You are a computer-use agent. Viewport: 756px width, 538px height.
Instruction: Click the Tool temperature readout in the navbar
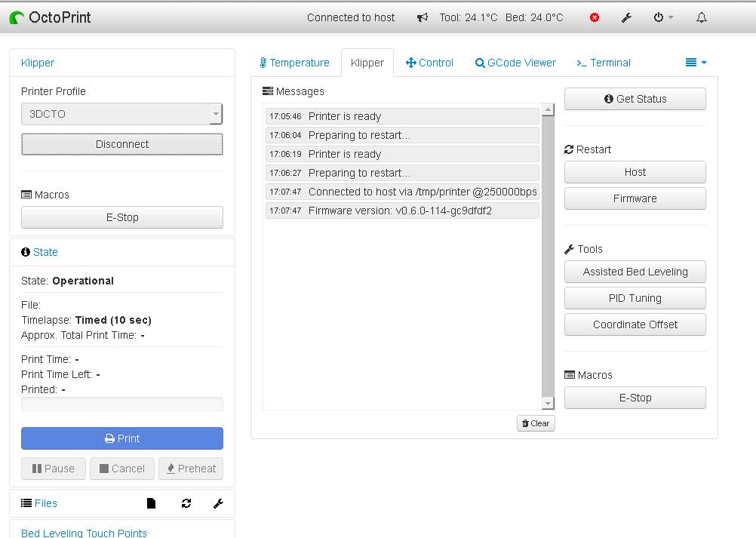tap(468, 18)
